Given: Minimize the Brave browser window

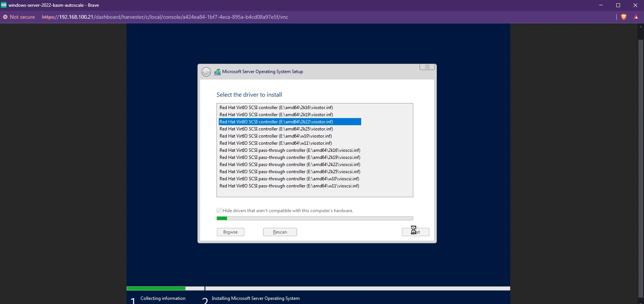Looking at the screenshot, I should [x=601, y=5].
